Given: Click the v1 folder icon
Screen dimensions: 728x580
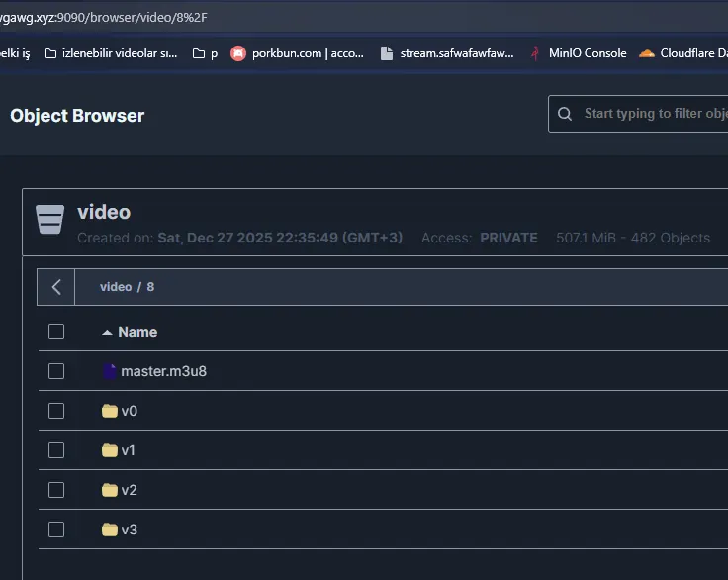Looking at the screenshot, I should [110, 450].
